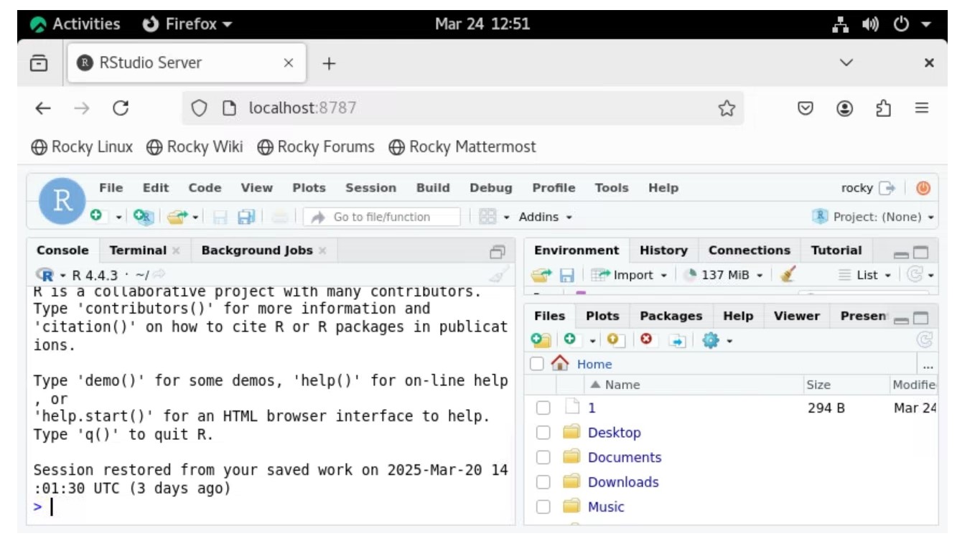Open the Project: (None) dropdown
This screenshot has height=549, width=980.
(874, 217)
